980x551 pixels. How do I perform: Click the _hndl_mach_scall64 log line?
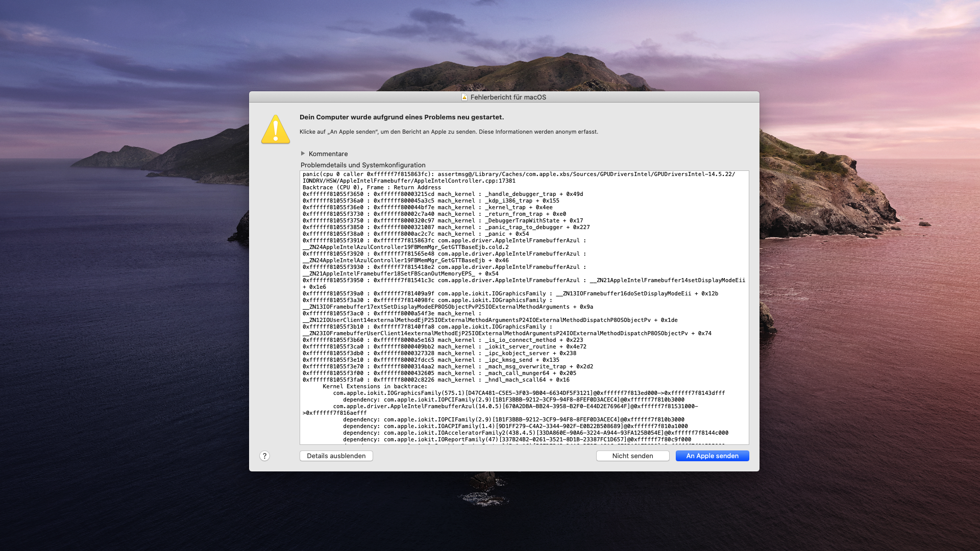[x=436, y=380]
